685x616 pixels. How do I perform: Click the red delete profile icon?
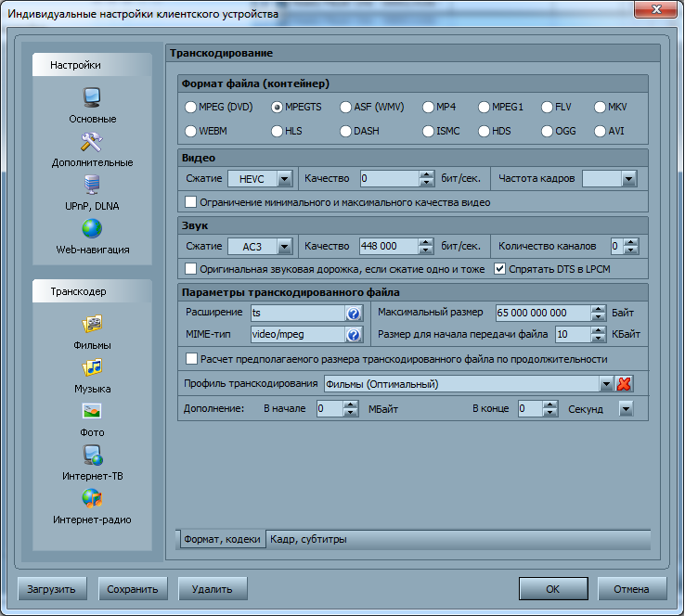625,384
